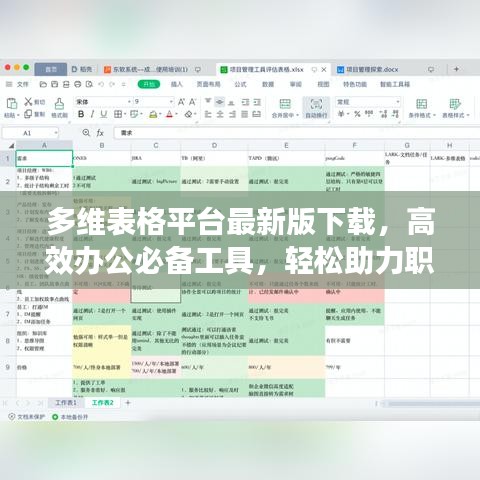Click the fx insert function icon

coord(100,133)
